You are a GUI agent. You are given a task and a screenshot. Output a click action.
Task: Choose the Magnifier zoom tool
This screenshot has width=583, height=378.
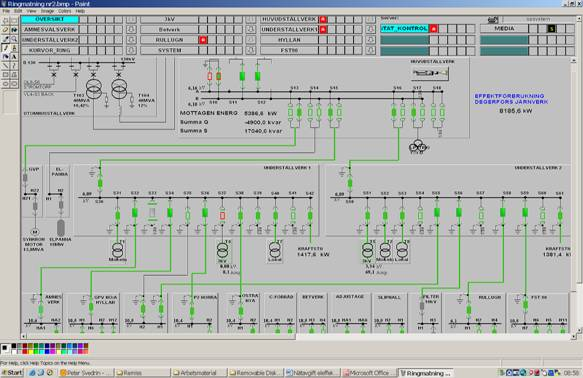[x=14, y=39]
